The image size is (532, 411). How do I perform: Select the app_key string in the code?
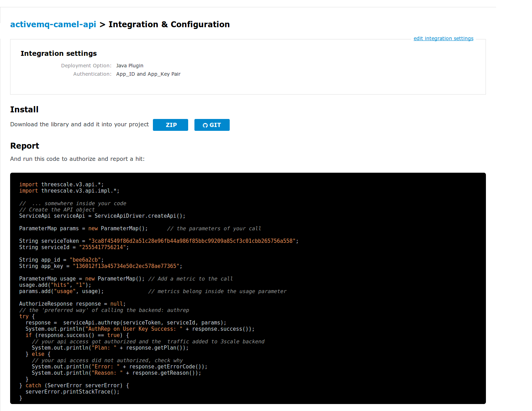[x=126, y=266]
